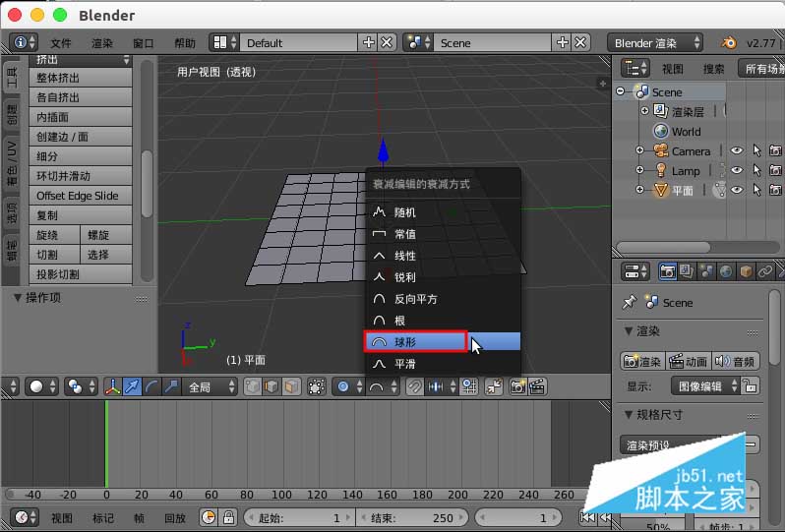Click the World globe icon in outliner
785x532 pixels.
pyautogui.click(x=660, y=132)
